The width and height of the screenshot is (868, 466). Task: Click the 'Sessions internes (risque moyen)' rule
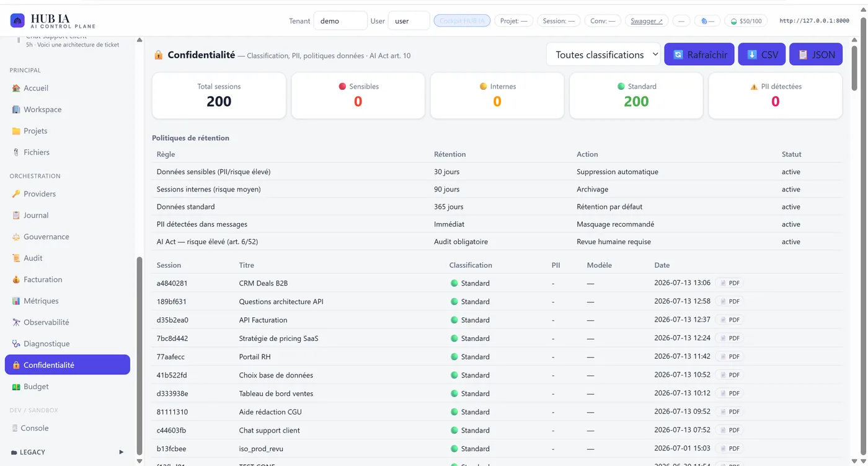point(208,189)
